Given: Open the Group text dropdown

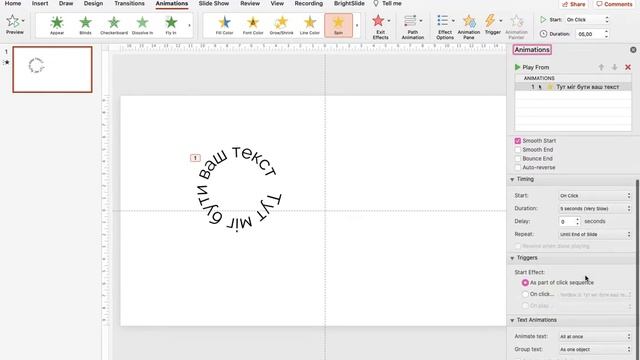Looking at the screenshot, I should [x=595, y=349].
